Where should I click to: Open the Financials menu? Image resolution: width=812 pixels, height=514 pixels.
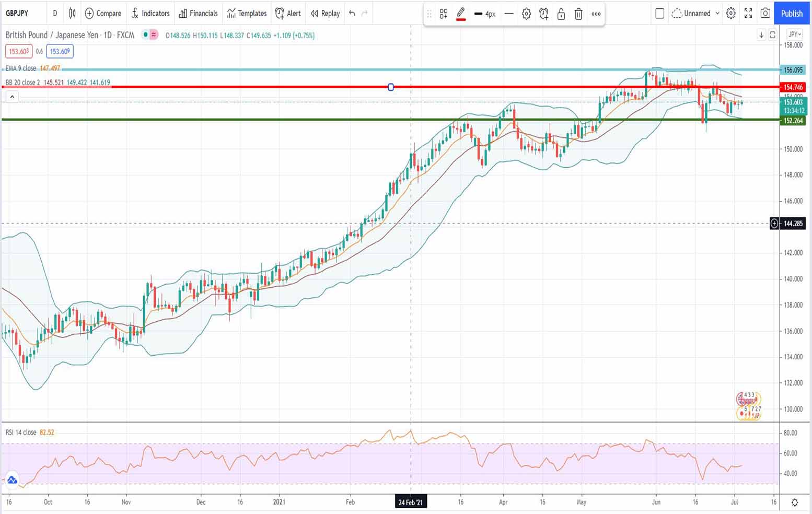tap(198, 13)
